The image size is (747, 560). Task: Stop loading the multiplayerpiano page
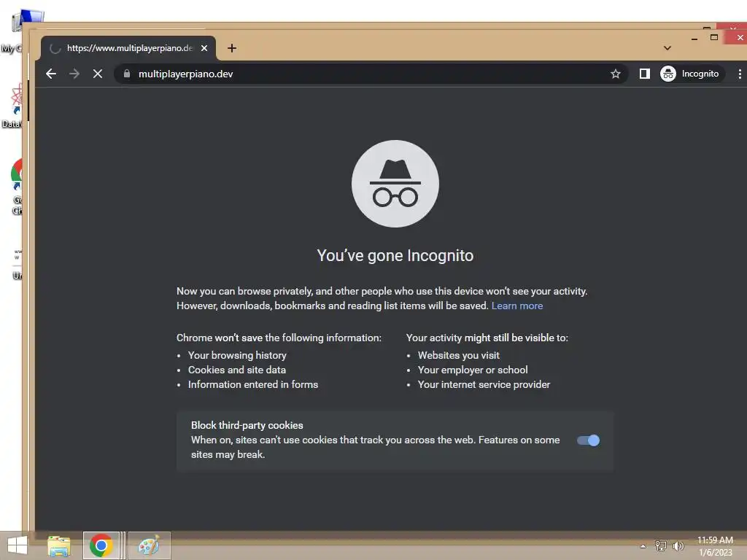coord(98,74)
